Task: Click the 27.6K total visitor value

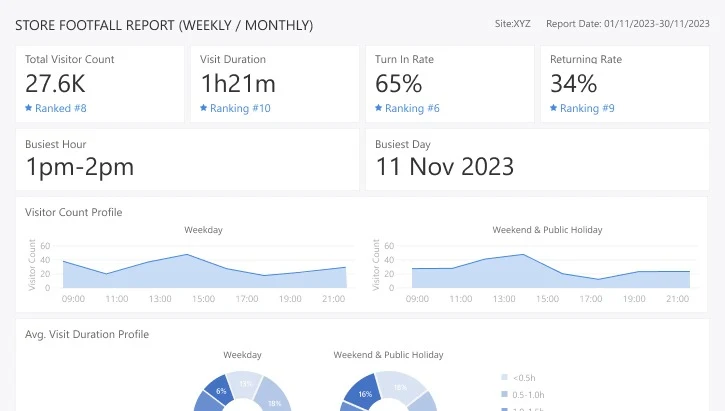Action: pyautogui.click(x=55, y=84)
